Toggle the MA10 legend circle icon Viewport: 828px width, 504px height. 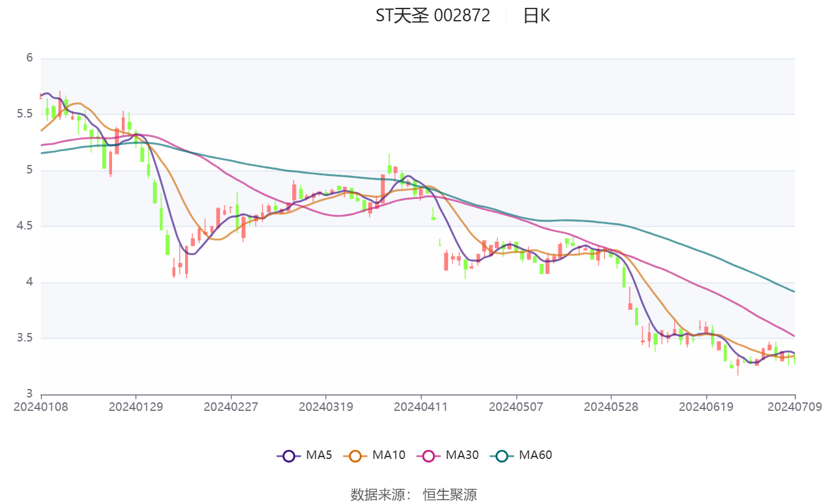[355, 455]
